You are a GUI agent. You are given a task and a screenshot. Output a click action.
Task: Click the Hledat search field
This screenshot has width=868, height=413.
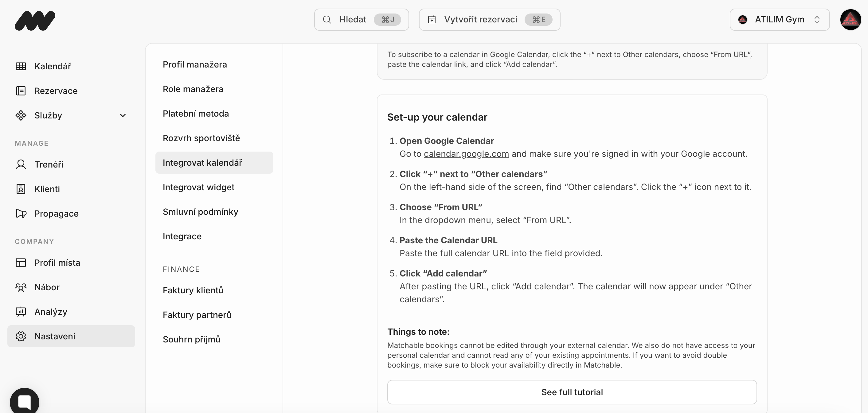pyautogui.click(x=361, y=20)
